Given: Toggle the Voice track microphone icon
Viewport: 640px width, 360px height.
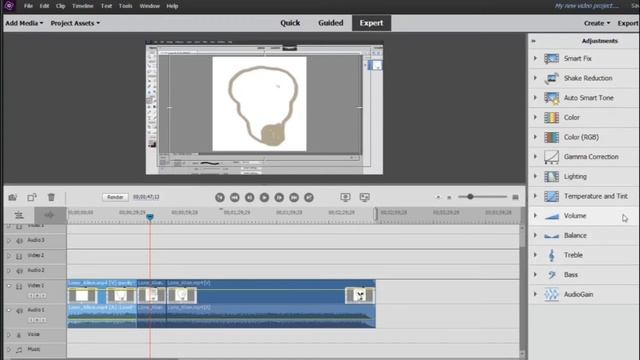Looking at the screenshot, I should tap(19, 335).
